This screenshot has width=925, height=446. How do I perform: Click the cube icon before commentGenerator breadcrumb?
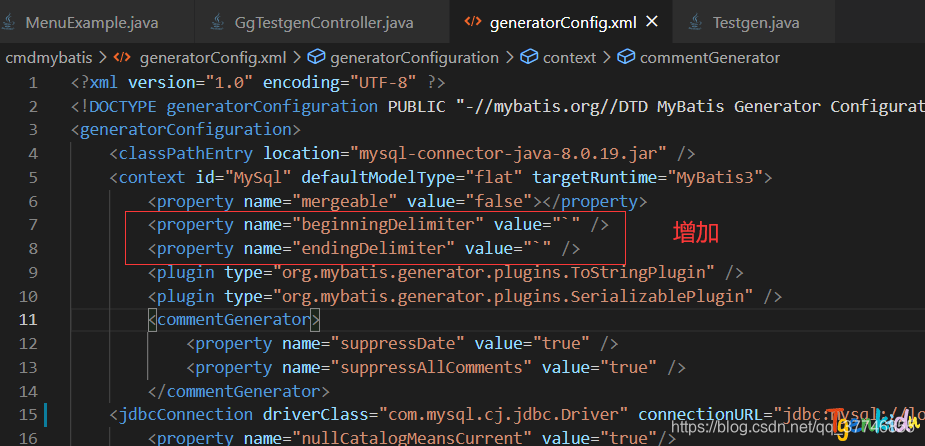[x=626, y=57]
